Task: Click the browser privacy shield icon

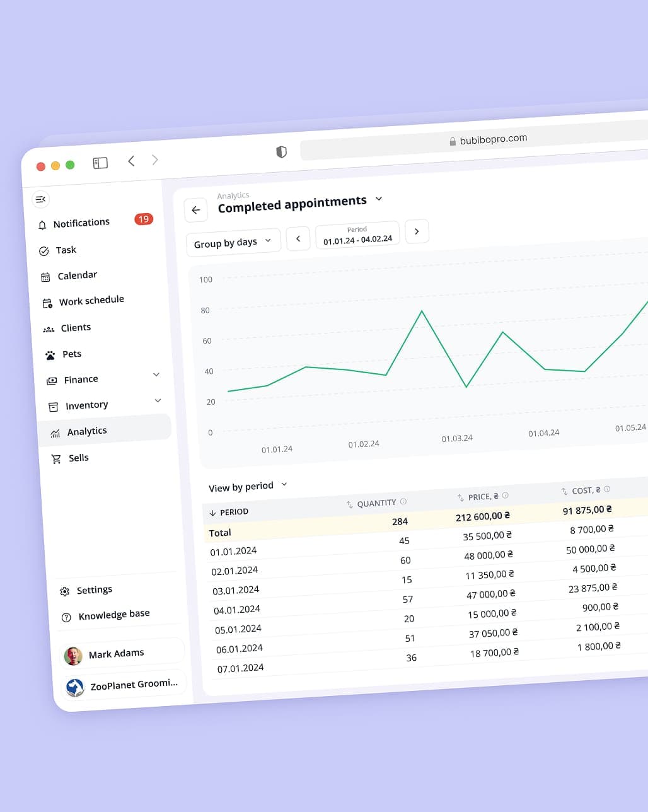Action: [281, 152]
